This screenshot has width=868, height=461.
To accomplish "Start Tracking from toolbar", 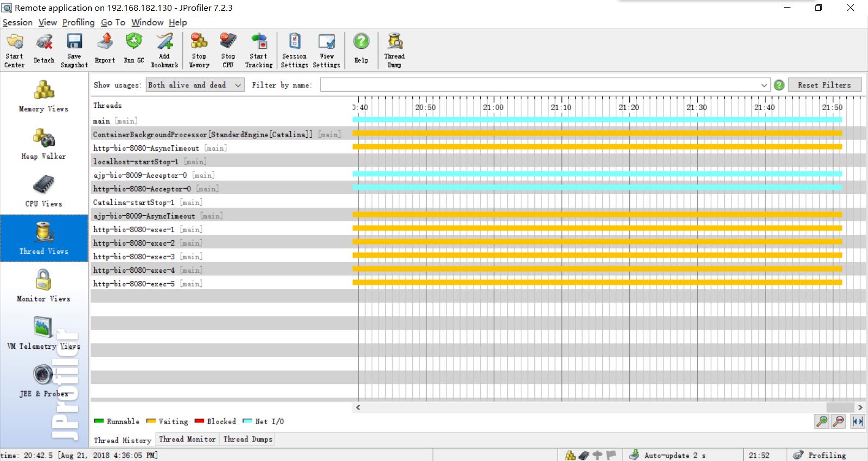I will tap(259, 50).
